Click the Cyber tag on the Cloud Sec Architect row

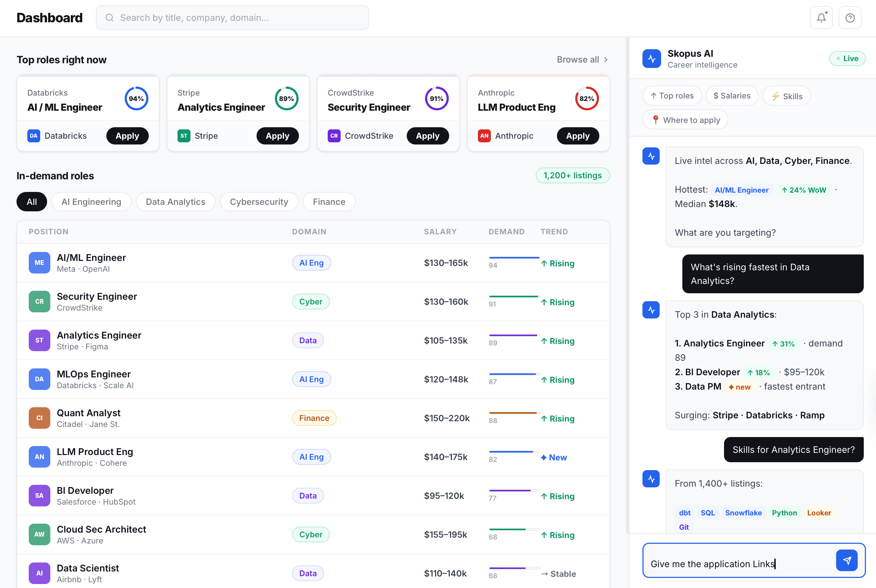pyautogui.click(x=311, y=534)
